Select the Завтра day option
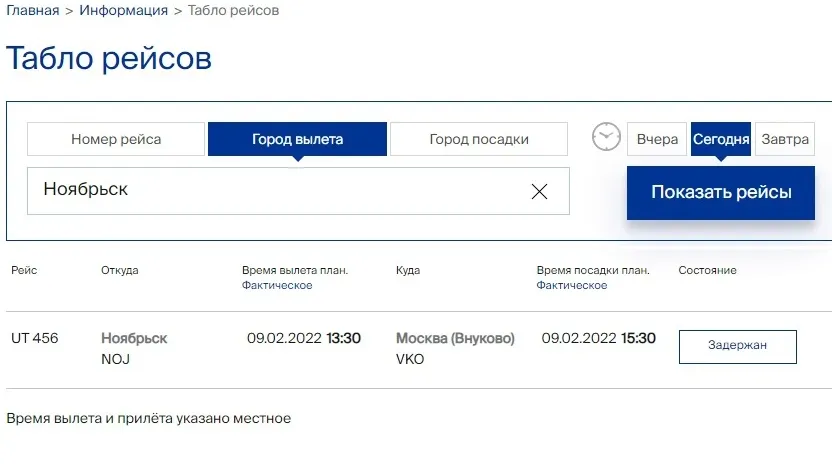The image size is (832, 468). point(784,139)
